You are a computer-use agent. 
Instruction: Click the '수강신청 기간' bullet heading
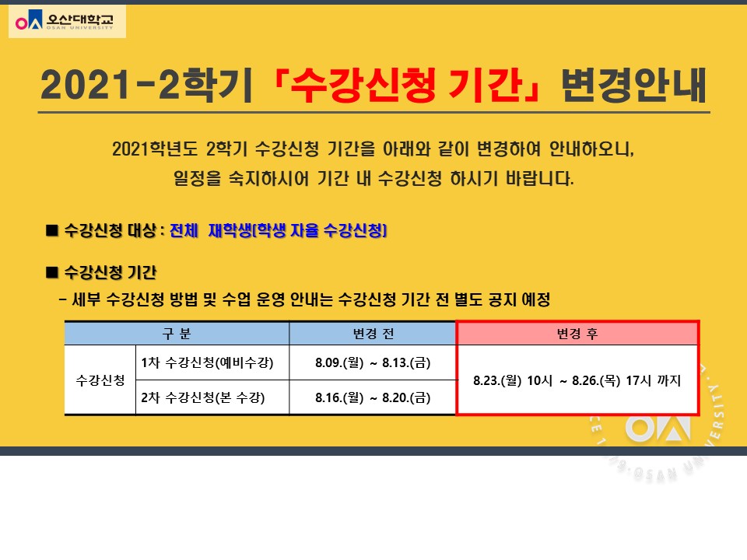[110, 272]
